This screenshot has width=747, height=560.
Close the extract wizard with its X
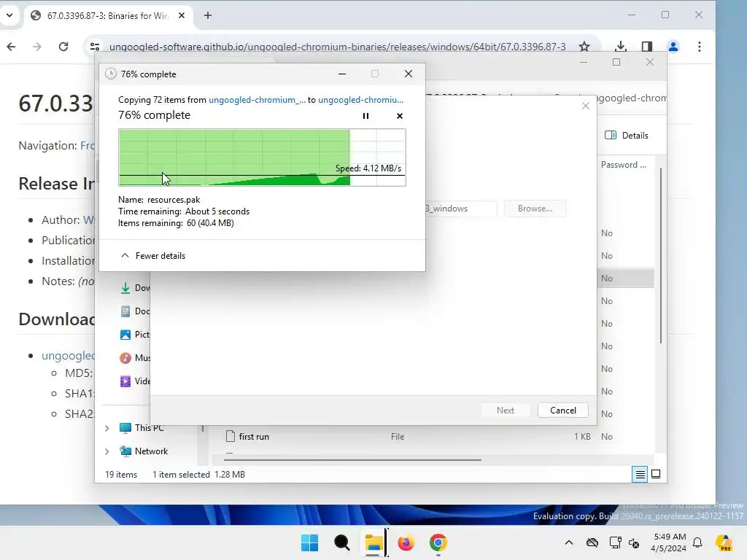586,106
